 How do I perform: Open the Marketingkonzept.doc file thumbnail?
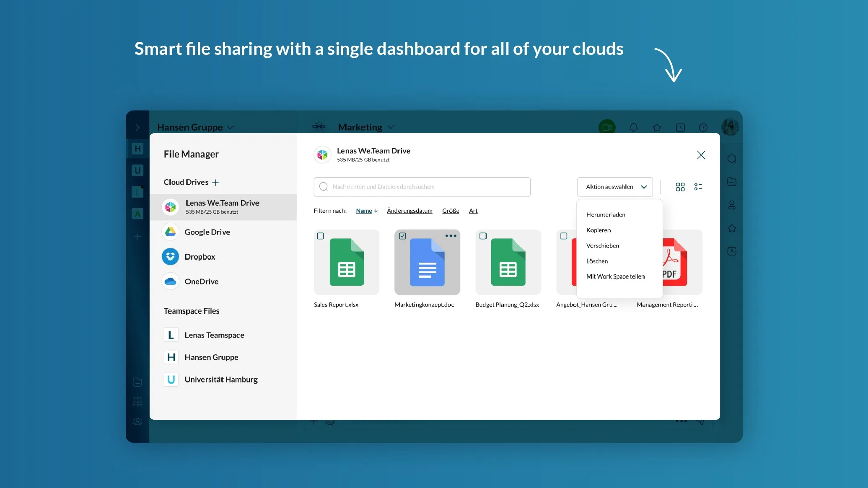[x=427, y=262]
